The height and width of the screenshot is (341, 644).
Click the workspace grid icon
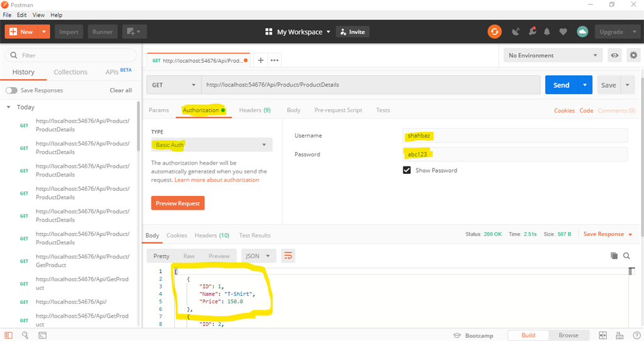click(x=269, y=31)
